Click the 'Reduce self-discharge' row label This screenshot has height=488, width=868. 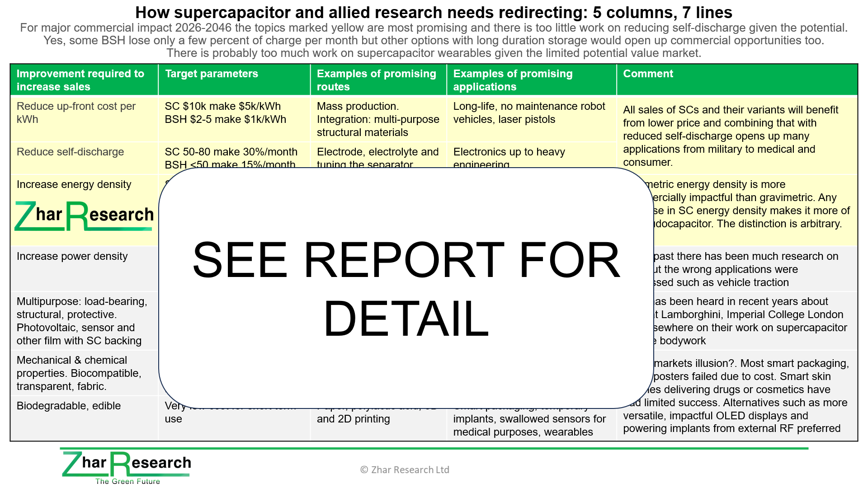click(x=70, y=152)
